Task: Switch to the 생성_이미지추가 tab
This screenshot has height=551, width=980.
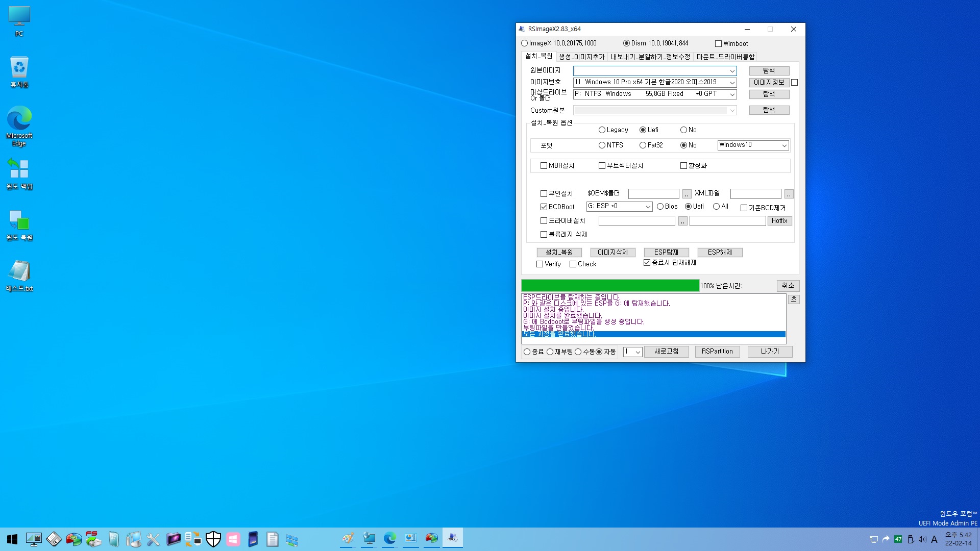Action: click(582, 57)
